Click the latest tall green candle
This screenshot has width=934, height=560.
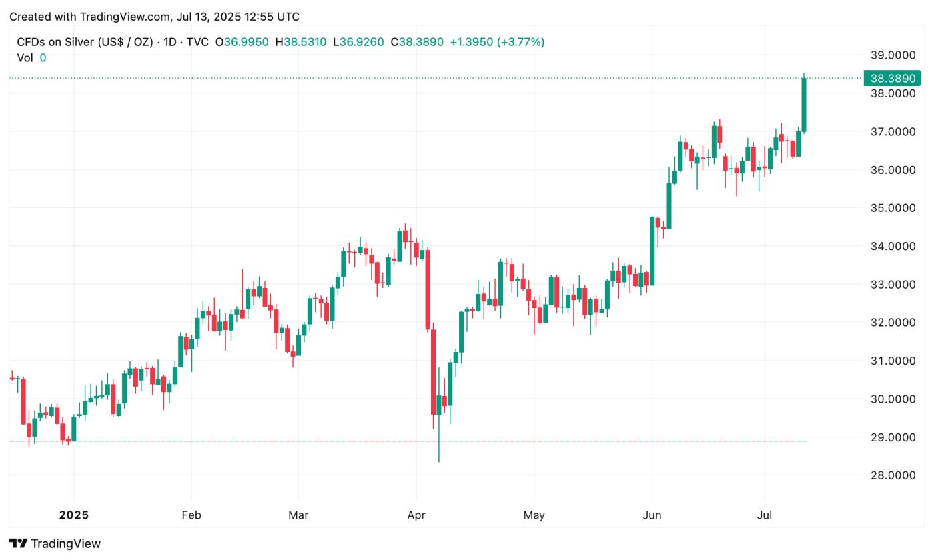coord(804,105)
